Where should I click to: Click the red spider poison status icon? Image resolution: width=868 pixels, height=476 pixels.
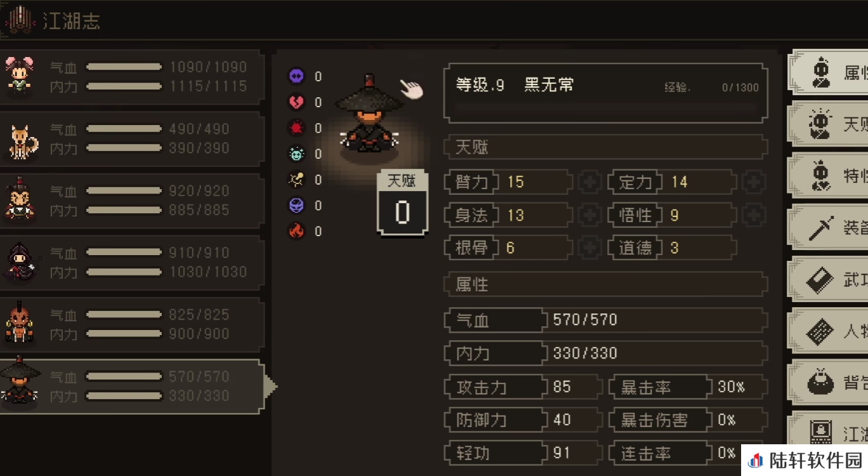[296, 128]
